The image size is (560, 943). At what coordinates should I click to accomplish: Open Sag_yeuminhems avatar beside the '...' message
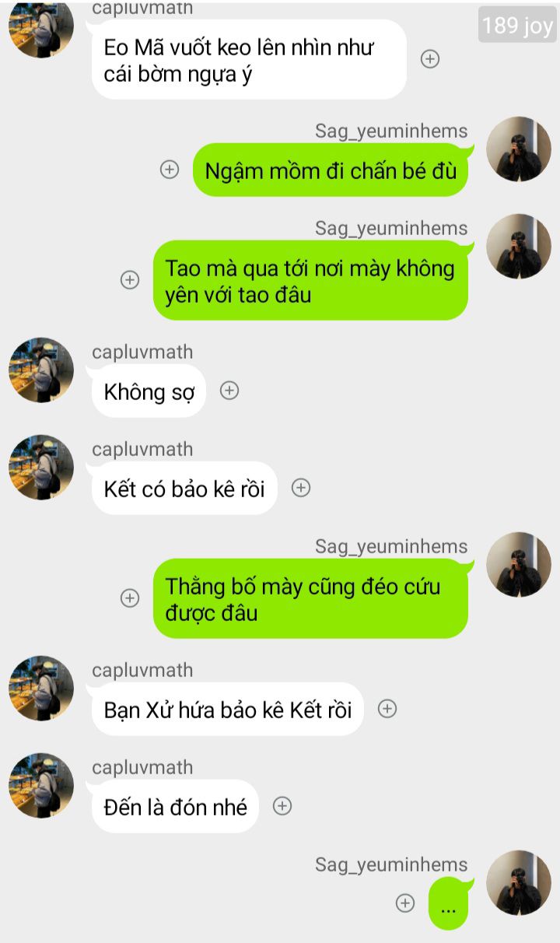tap(519, 882)
